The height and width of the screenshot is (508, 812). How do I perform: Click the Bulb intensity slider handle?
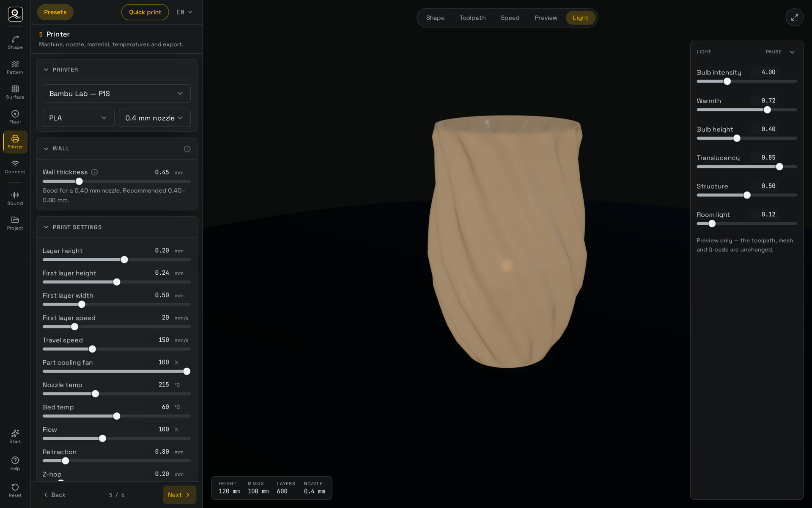(727, 81)
